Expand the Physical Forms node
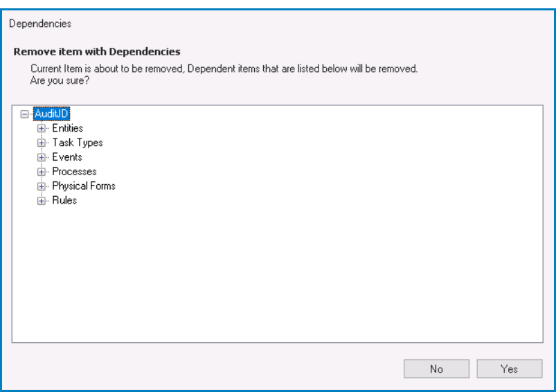Image resolution: width=556 pixels, height=392 pixels. (42, 186)
